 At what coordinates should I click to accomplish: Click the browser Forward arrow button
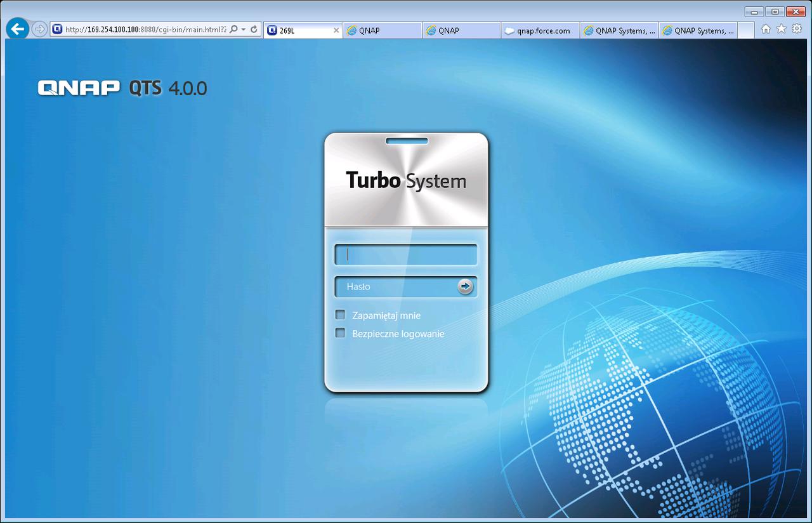point(39,29)
